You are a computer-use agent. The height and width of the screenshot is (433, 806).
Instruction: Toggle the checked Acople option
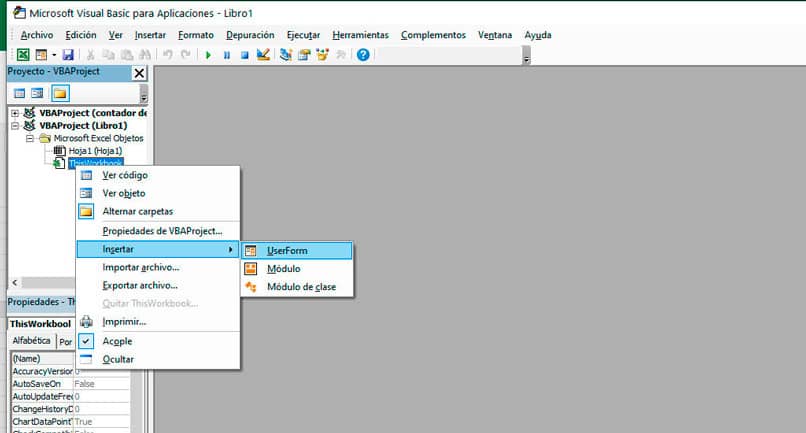pos(158,341)
